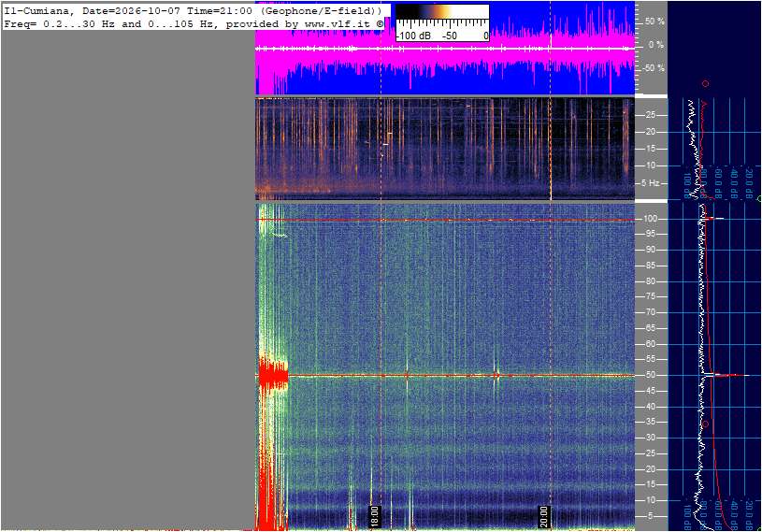The height and width of the screenshot is (532, 762).
Task: Click the color scale bar legend
Action: 442,22
